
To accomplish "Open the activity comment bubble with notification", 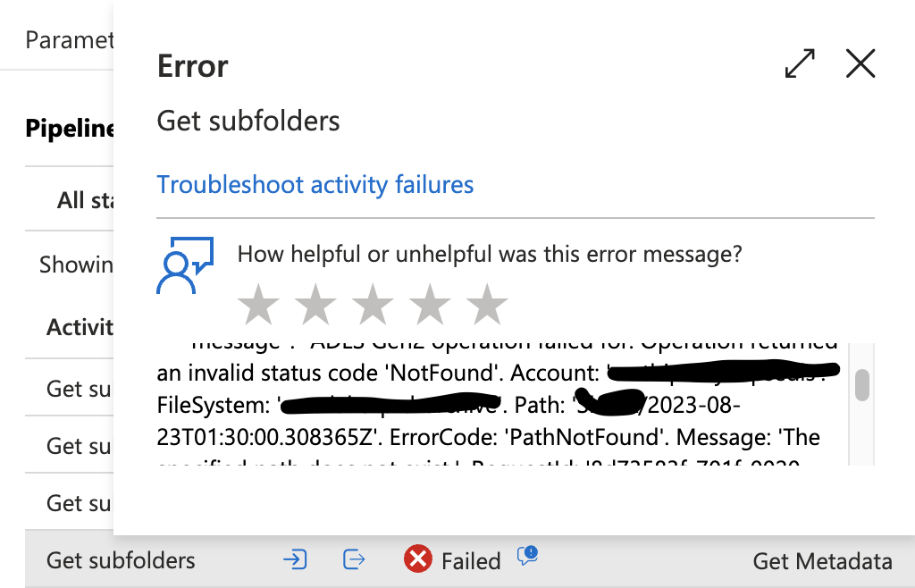I will [526, 557].
